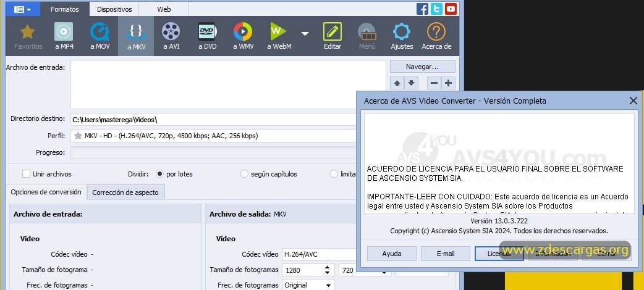The height and width of the screenshot is (290, 644).
Task: Add input file with plus button
Action: [x=448, y=83]
